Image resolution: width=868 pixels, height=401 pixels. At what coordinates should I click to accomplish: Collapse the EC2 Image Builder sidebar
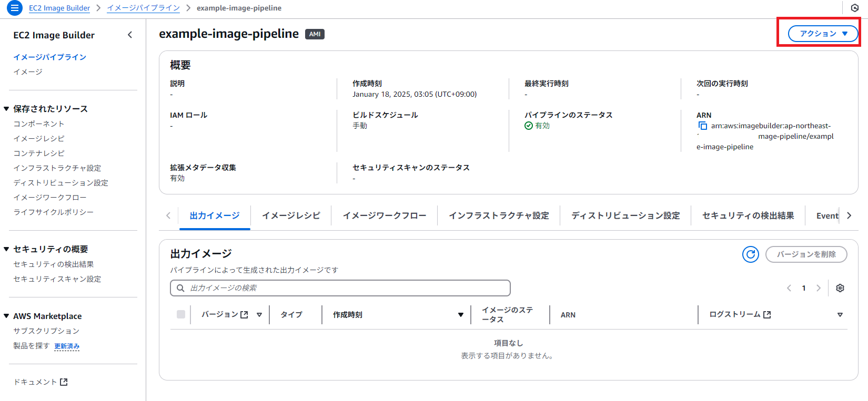tap(130, 35)
